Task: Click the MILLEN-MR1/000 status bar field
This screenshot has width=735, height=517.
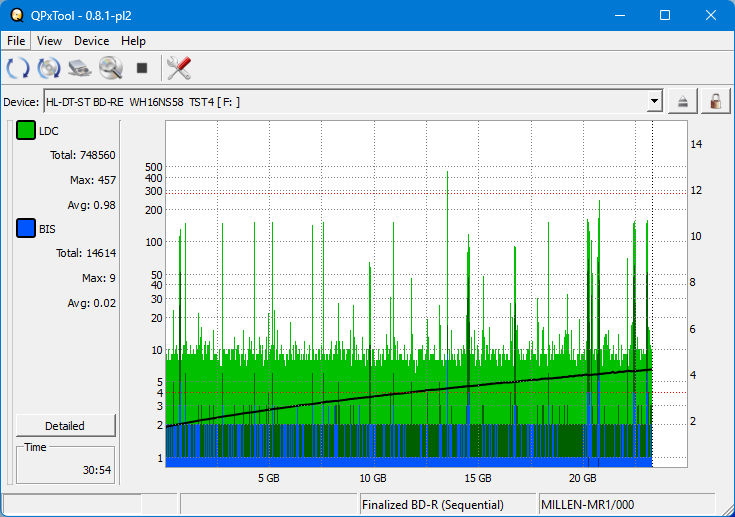Action: pos(626,505)
